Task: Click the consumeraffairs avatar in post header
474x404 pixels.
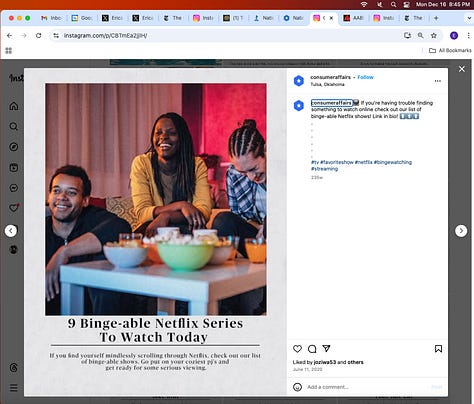Action: point(299,81)
